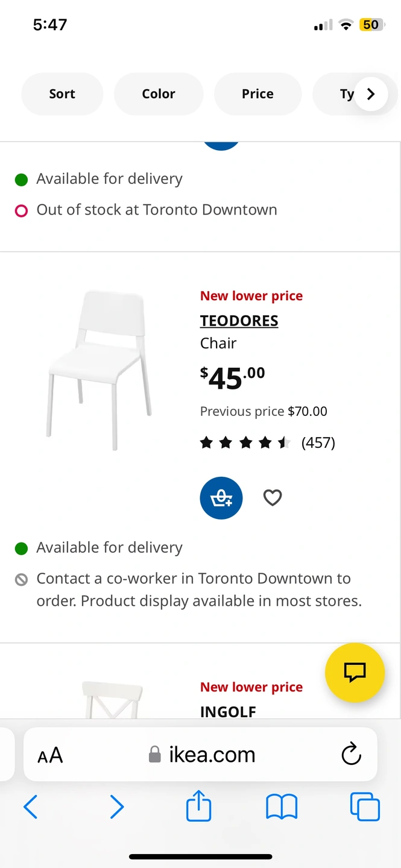The image size is (401, 868).
Task: Tap the ikea.com address field
Action: coord(202,755)
